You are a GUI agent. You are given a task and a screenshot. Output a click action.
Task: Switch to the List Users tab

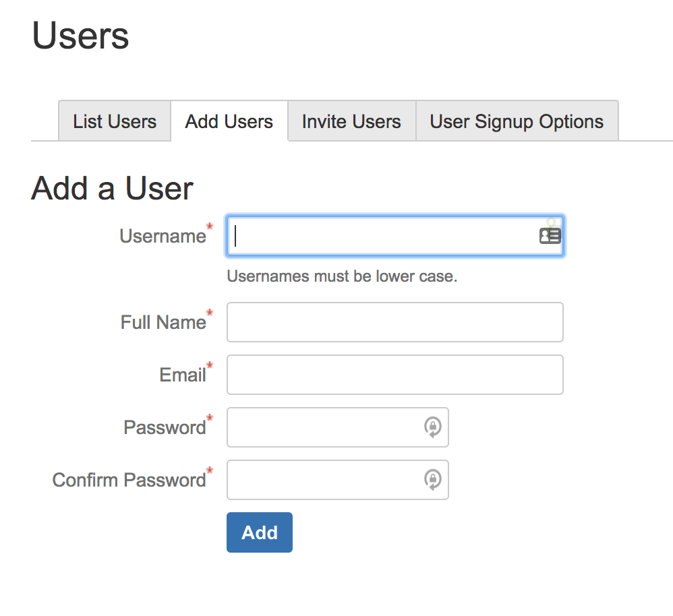click(115, 121)
